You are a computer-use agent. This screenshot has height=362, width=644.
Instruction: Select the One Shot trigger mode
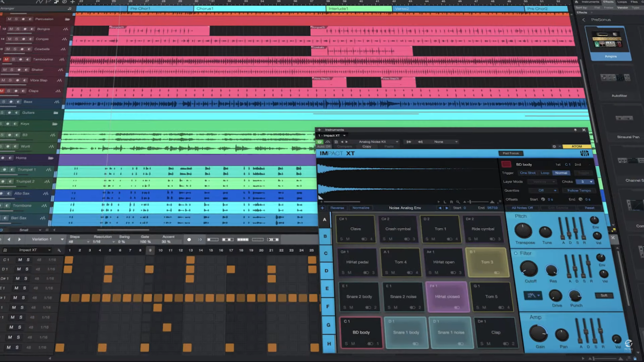(x=528, y=173)
